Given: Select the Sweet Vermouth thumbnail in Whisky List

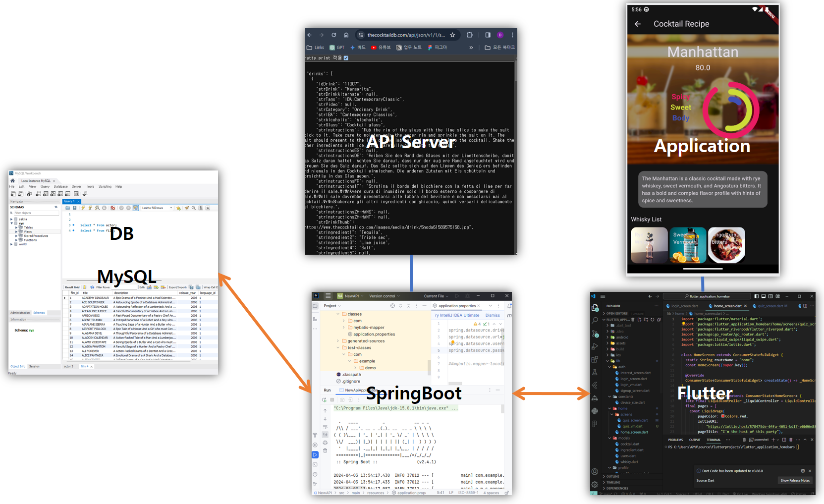Looking at the screenshot, I should (x=688, y=245).
